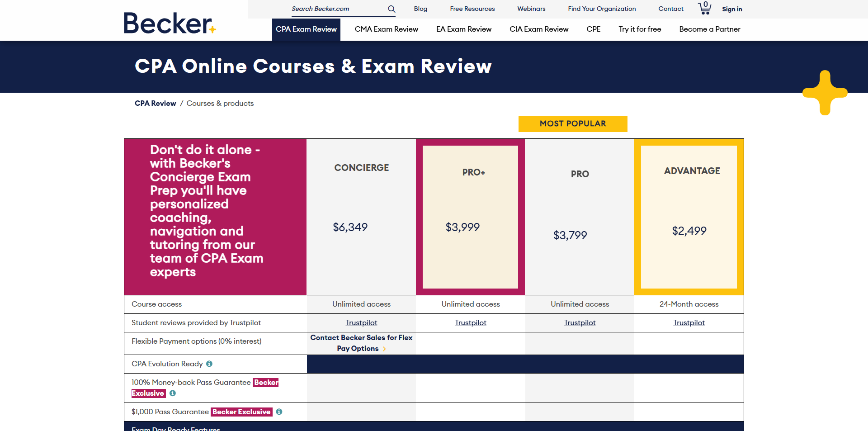Expand the CPE navigation menu
Viewport: 868px width, 431px height.
[593, 29]
